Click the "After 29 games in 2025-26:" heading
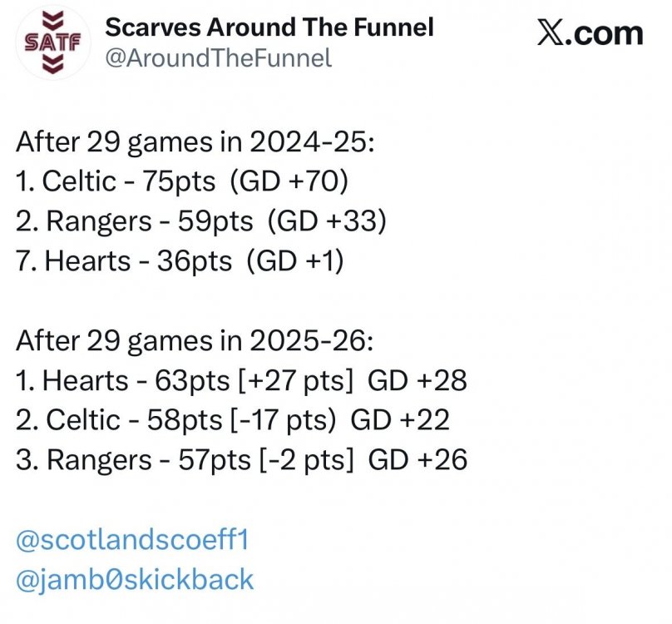The image size is (672, 624). tap(196, 341)
